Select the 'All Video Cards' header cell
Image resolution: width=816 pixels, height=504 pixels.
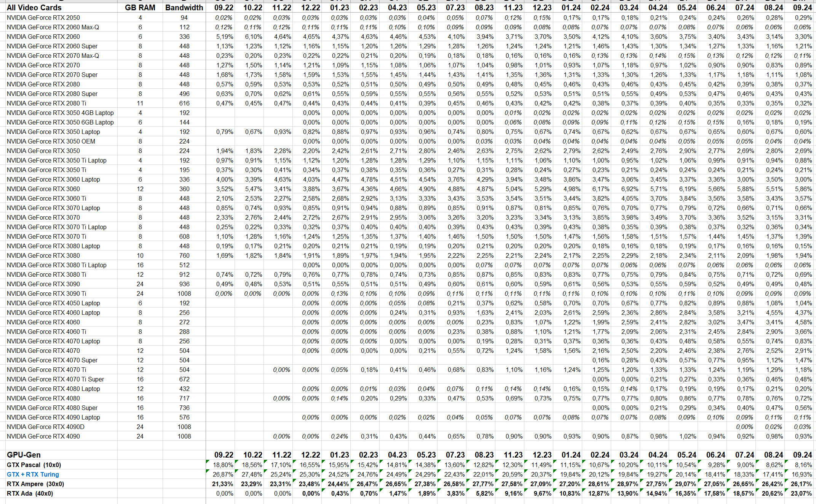click(34, 8)
